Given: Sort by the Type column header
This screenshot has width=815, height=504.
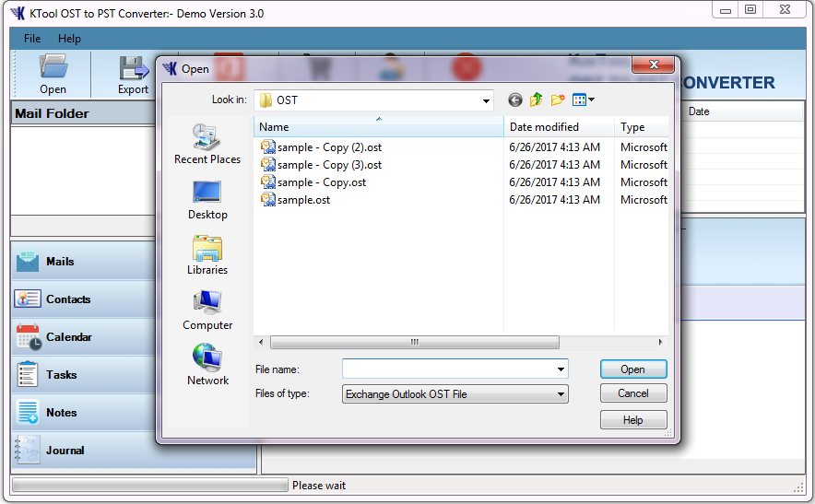Looking at the screenshot, I should click(642, 127).
